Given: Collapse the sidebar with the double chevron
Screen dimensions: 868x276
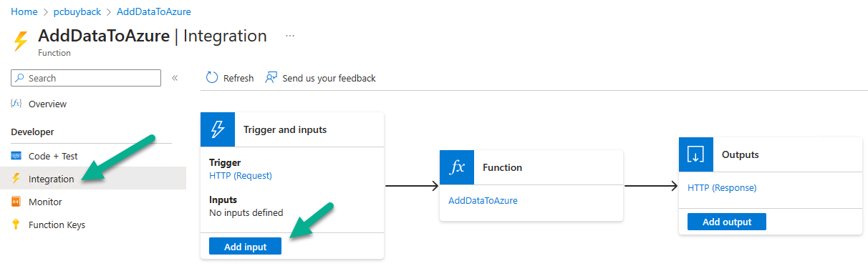Looking at the screenshot, I should 175,77.
